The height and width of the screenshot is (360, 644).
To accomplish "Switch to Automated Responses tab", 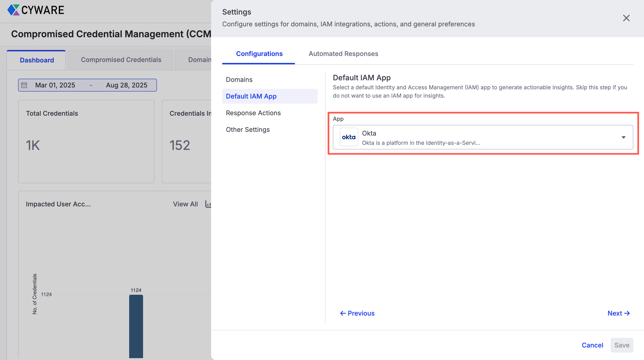I will pos(343,54).
